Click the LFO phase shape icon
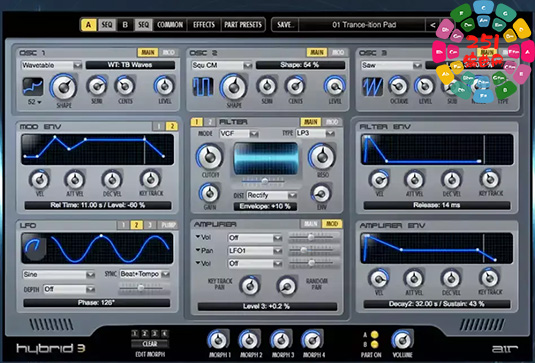This screenshot has width=535, height=363. pos(34,247)
